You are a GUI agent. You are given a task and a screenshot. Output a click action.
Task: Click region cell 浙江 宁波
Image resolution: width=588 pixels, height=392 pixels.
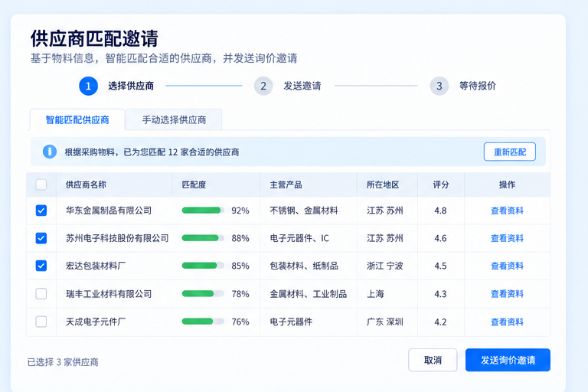pos(385,266)
